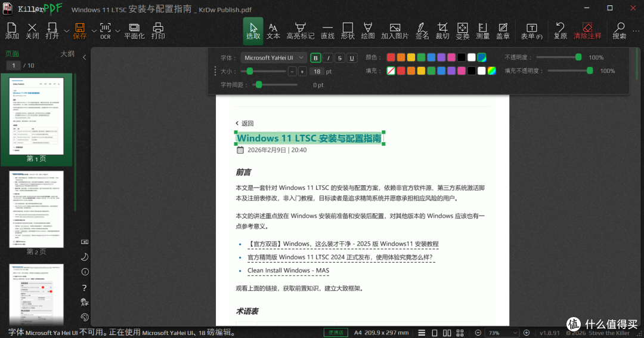Toggle Underline (U) text formatting

point(352,58)
